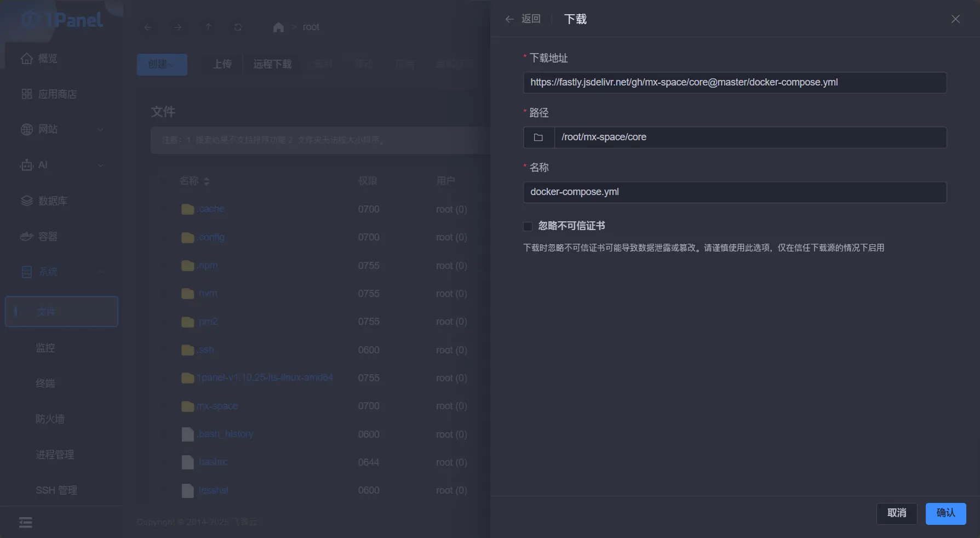Click the home icon in the breadcrumb bar
The image size is (980, 538).
point(278,26)
